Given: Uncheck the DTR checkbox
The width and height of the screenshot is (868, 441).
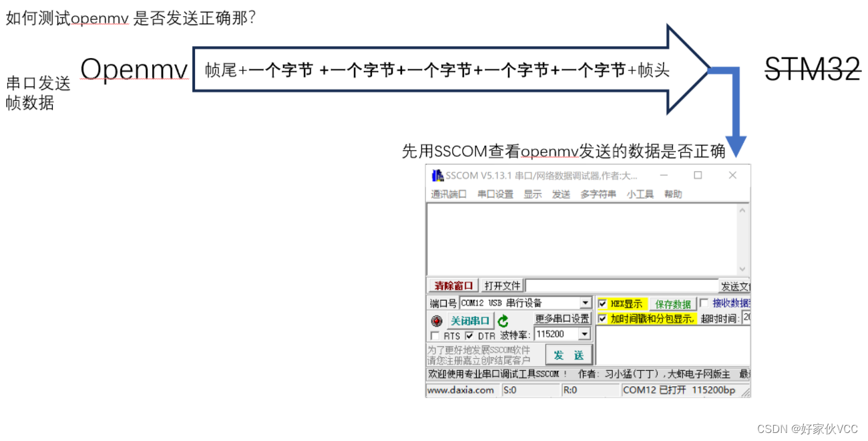Looking at the screenshot, I should (470, 335).
